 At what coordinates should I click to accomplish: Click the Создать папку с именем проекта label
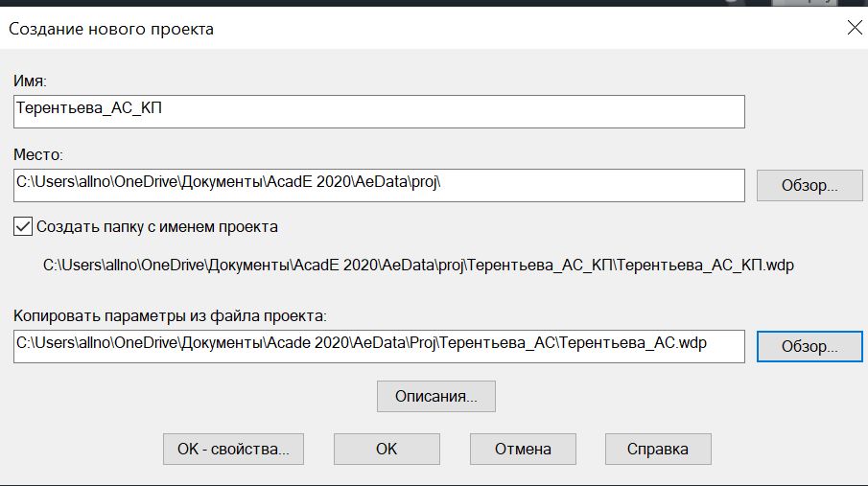click(x=157, y=227)
